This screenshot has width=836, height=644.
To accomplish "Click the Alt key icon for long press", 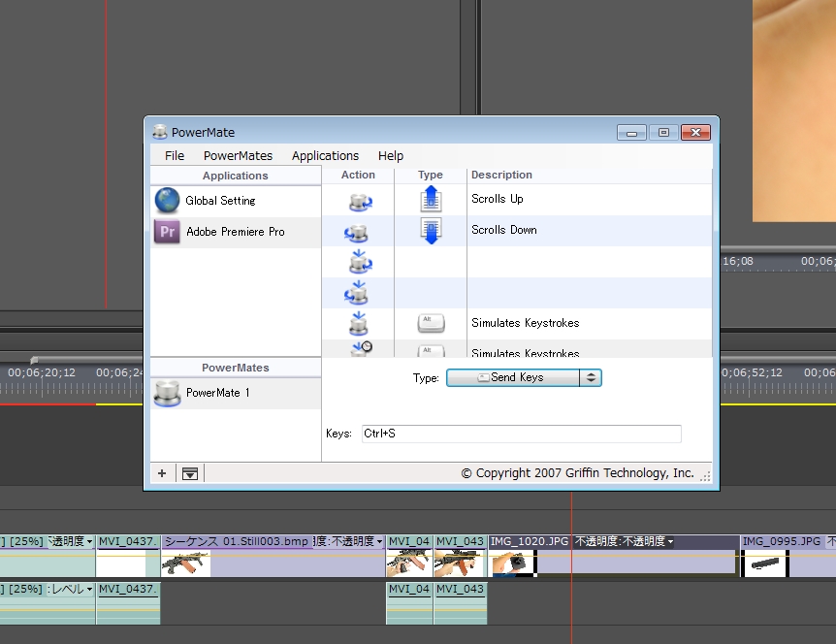I will click(431, 351).
